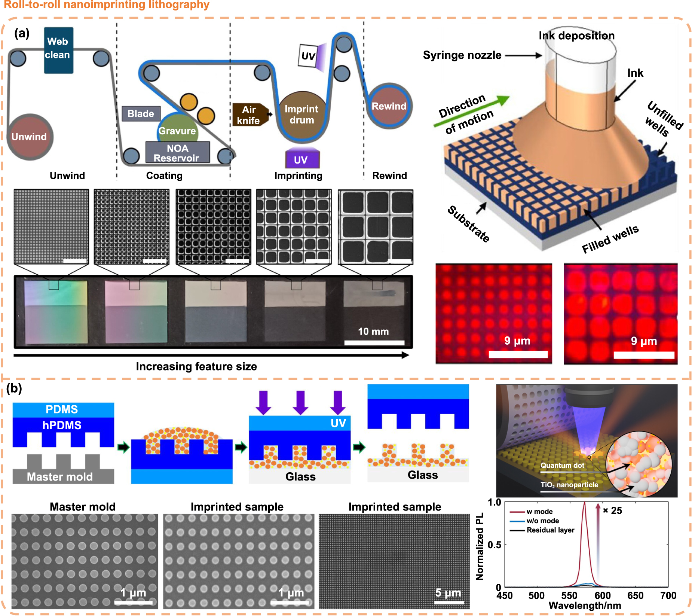
Task: Click the NOA Reservoir box
Action: pyautogui.click(x=177, y=152)
